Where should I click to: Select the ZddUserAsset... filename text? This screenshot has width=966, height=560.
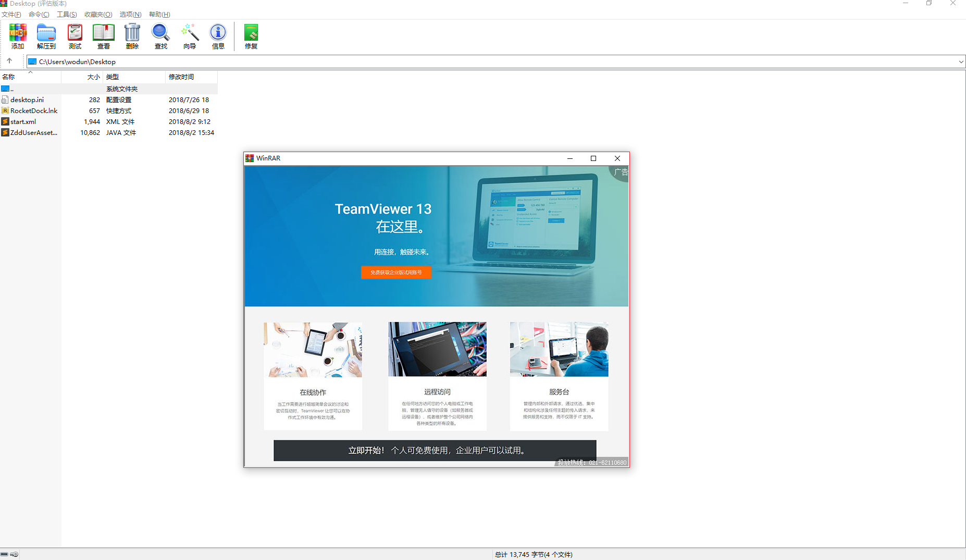[x=34, y=132]
